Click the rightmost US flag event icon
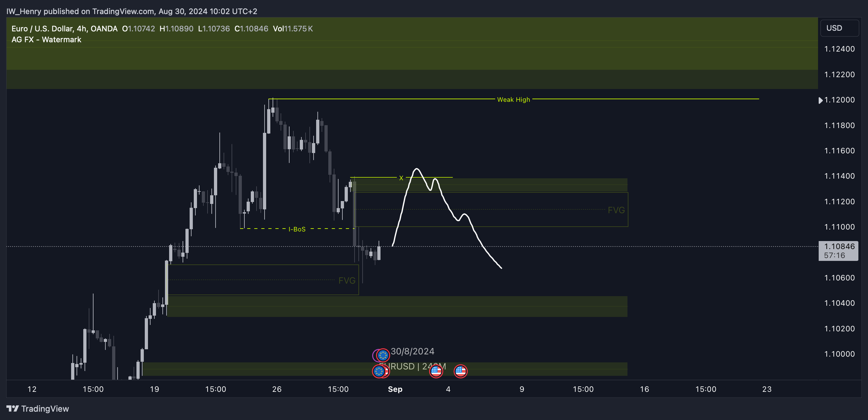Viewport: 868px width, 420px height. 460,371
